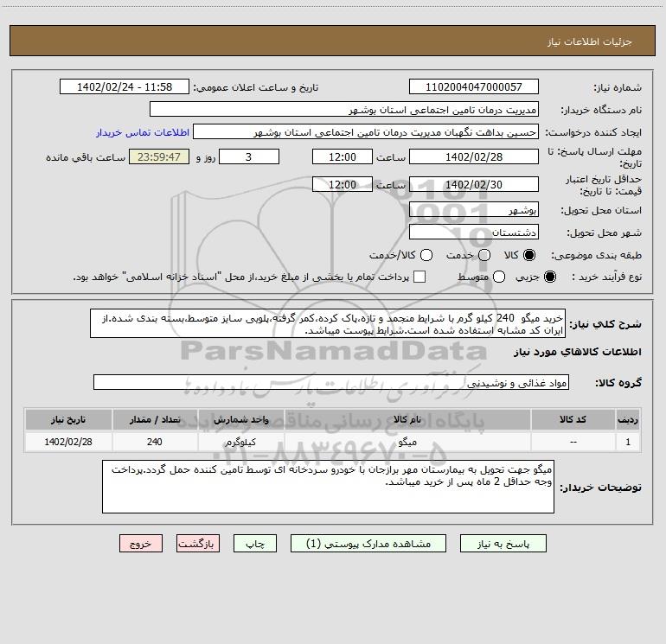Click the اطلاعات کالاهای مورد نیاز heading
This screenshot has height=644, width=666.
coord(578,352)
